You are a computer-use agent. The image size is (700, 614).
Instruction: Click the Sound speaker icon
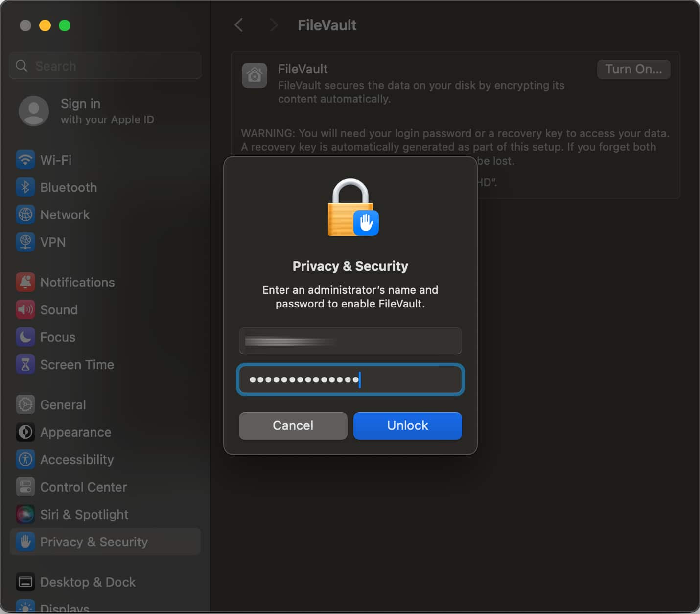click(25, 309)
